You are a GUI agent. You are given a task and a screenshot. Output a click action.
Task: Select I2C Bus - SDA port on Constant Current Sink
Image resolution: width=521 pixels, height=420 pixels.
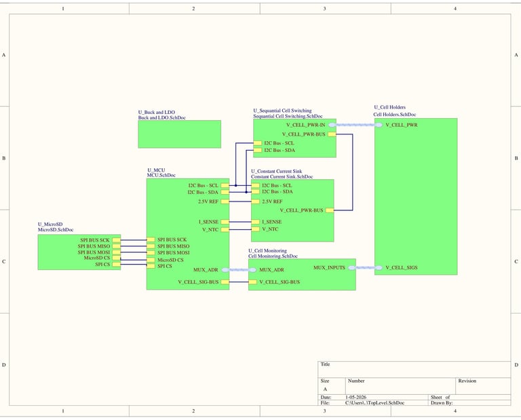pos(256,192)
